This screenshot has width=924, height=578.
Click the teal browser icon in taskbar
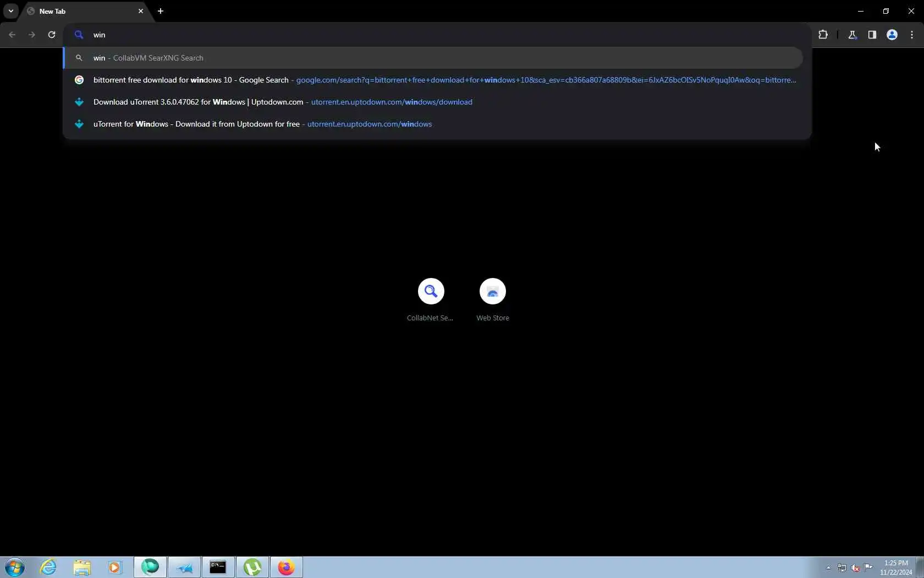coord(150,567)
